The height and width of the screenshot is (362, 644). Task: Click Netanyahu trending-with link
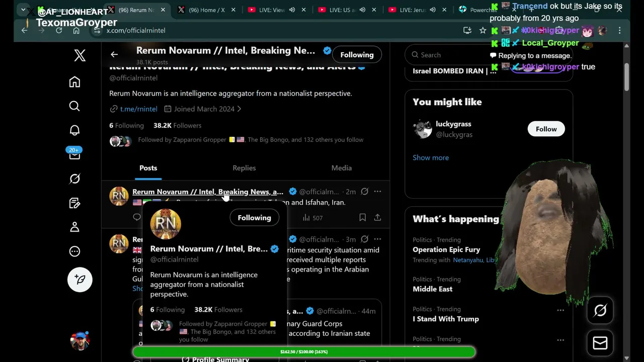(x=468, y=260)
